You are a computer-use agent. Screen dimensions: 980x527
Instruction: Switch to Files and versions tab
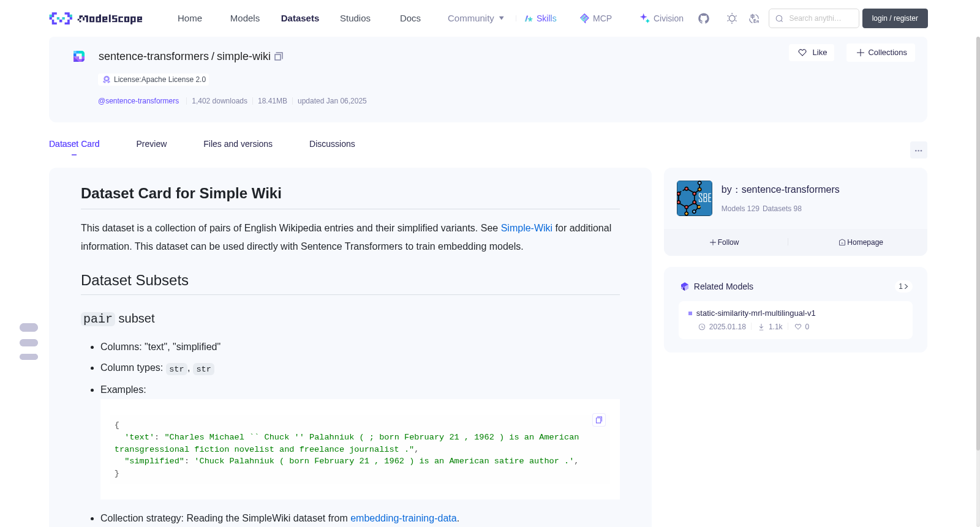[x=238, y=144]
